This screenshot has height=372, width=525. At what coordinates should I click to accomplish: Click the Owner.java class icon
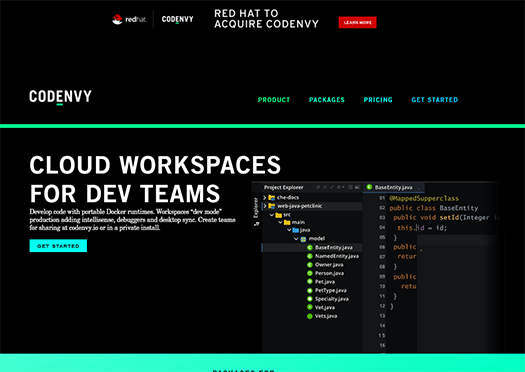[x=310, y=265]
